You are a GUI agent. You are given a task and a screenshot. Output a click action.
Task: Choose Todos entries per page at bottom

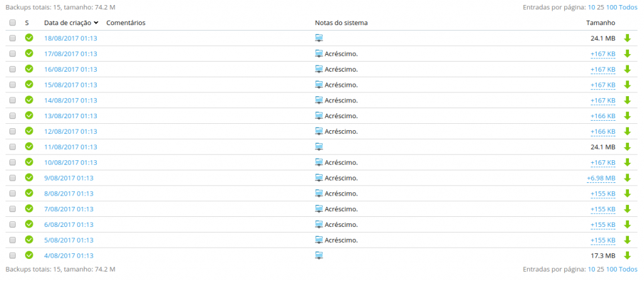628,269
